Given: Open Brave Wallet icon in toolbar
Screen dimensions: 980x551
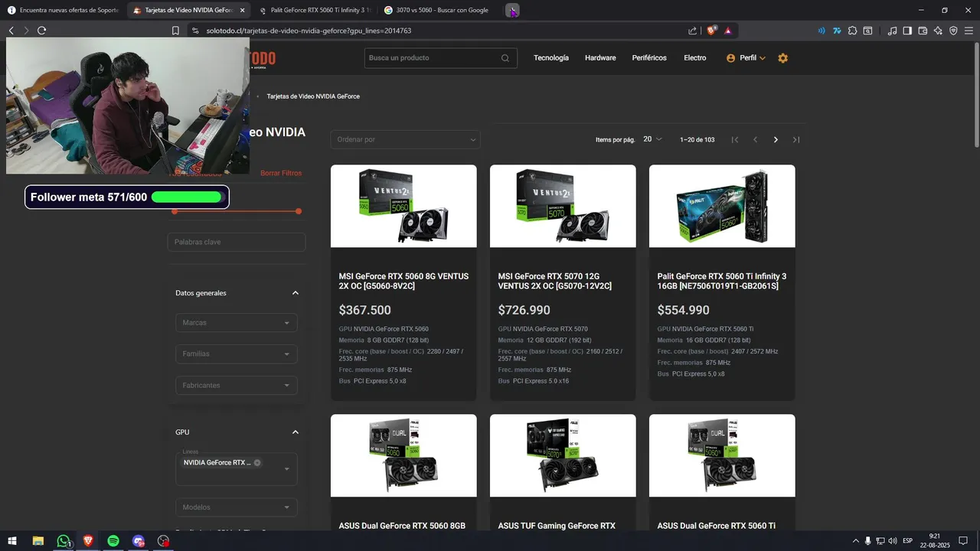Looking at the screenshot, I should (x=923, y=31).
